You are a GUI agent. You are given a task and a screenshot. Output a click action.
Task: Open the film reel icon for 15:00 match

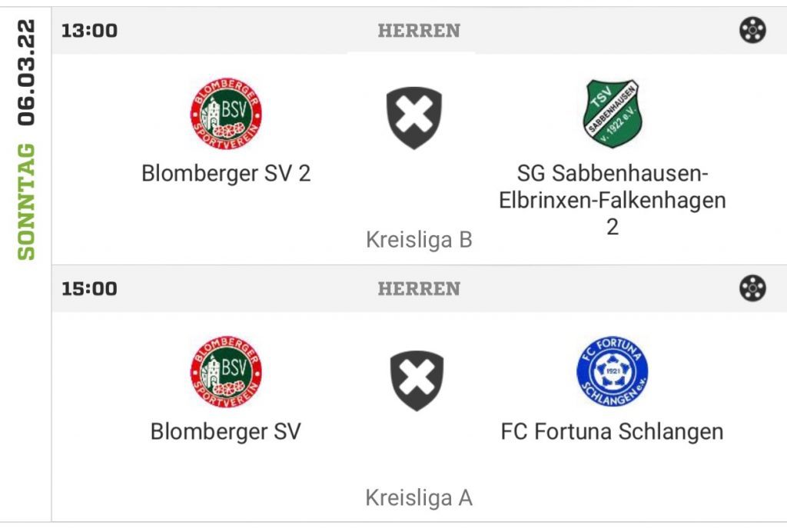pos(752,288)
